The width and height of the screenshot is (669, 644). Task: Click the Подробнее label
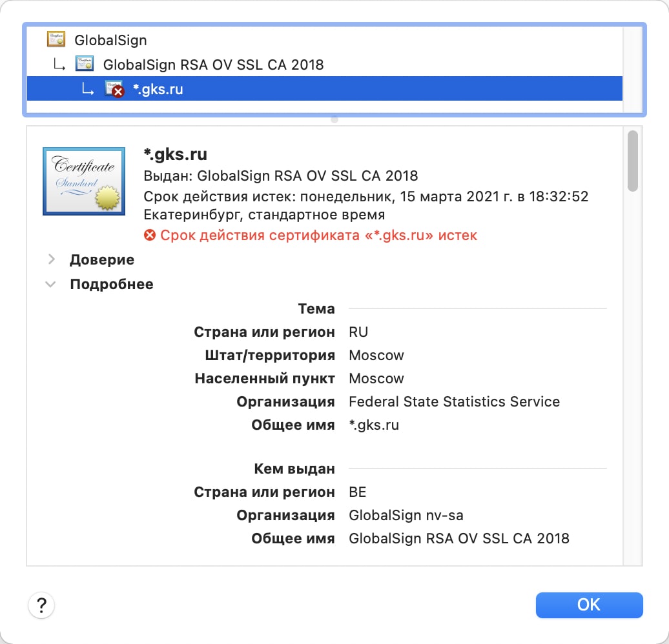[x=112, y=285]
